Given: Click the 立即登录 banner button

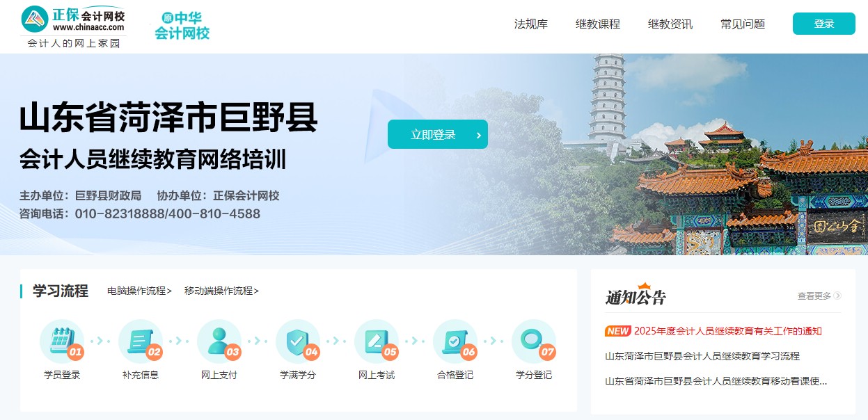Looking at the screenshot, I should pyautogui.click(x=438, y=134).
